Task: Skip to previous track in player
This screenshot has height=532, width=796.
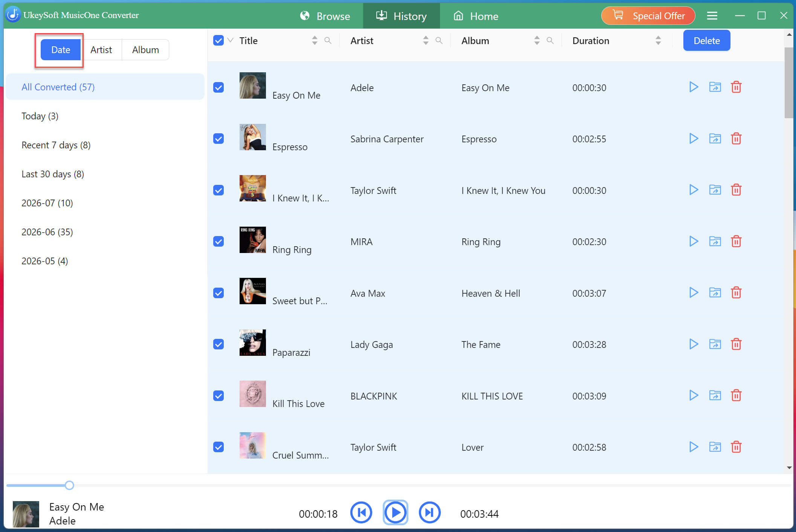Action: point(361,512)
